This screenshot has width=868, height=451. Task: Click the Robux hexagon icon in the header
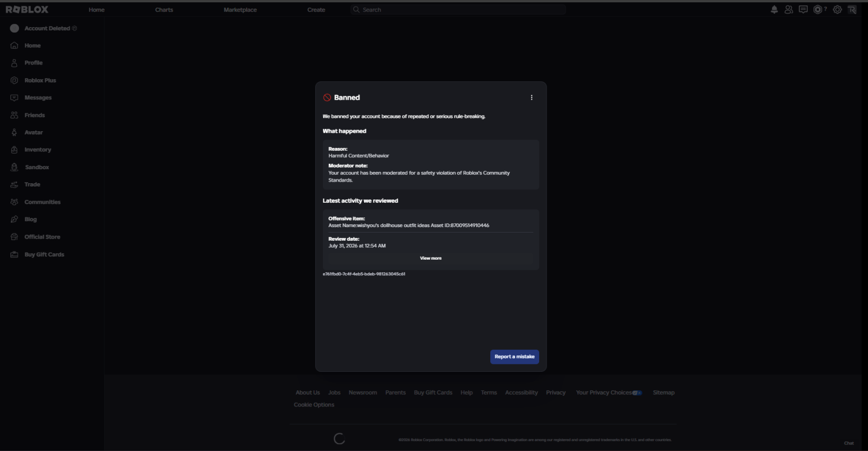(818, 10)
